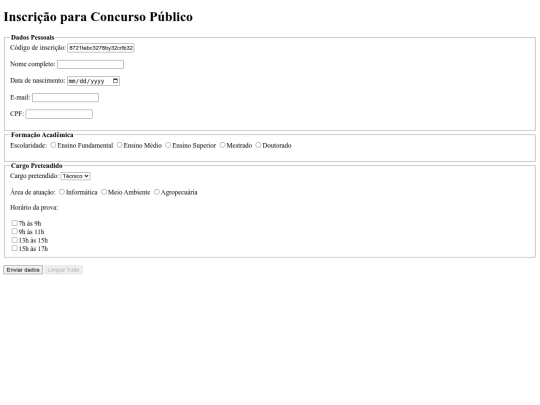Viewport: 540px width, 405px height.
Task: Click the Inscrição para Concurso Público heading
Action: tap(98, 17)
